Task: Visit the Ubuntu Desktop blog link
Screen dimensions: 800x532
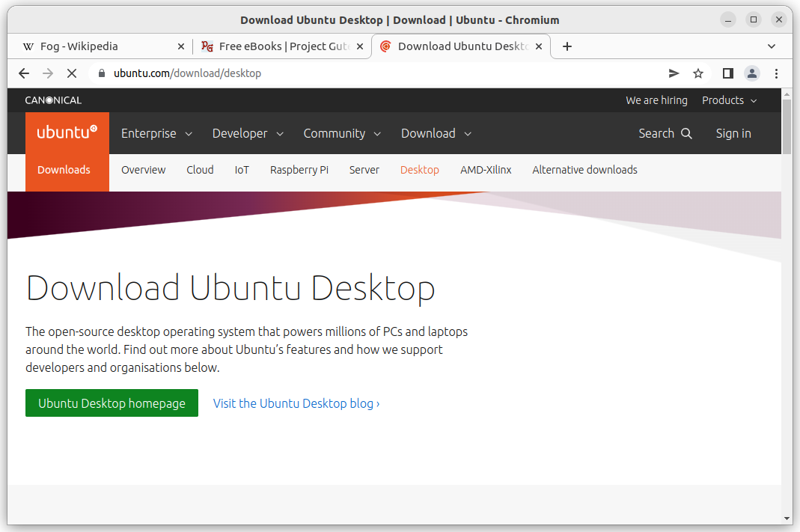Action: (296, 403)
